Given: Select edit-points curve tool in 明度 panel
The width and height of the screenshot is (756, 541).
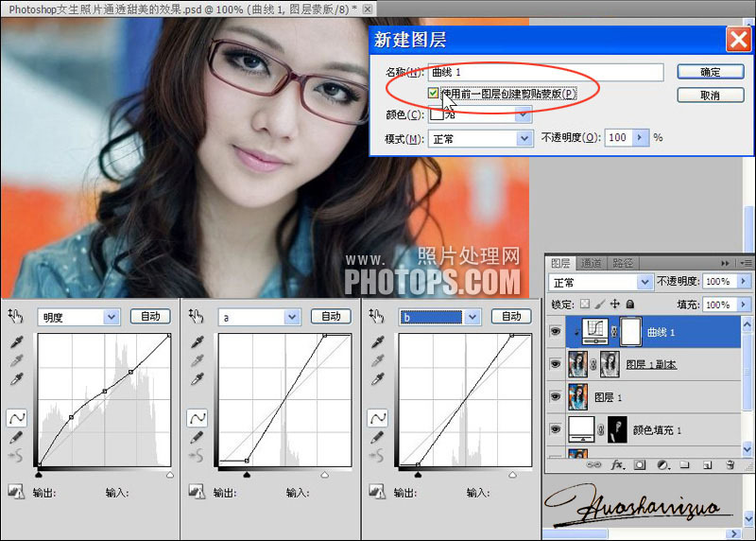Looking at the screenshot, I should (x=17, y=418).
